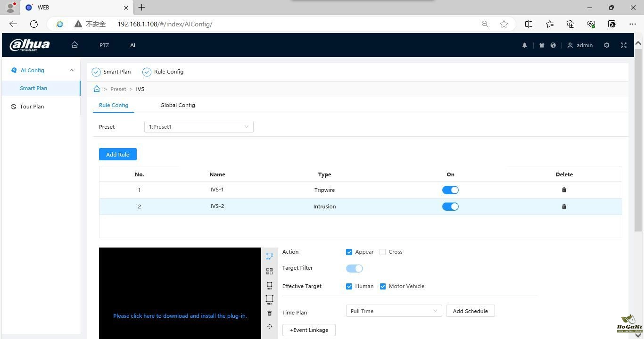Screen dimensions: 644x339
Task: Collapse the AI Config sidebar section
Action: 72,70
